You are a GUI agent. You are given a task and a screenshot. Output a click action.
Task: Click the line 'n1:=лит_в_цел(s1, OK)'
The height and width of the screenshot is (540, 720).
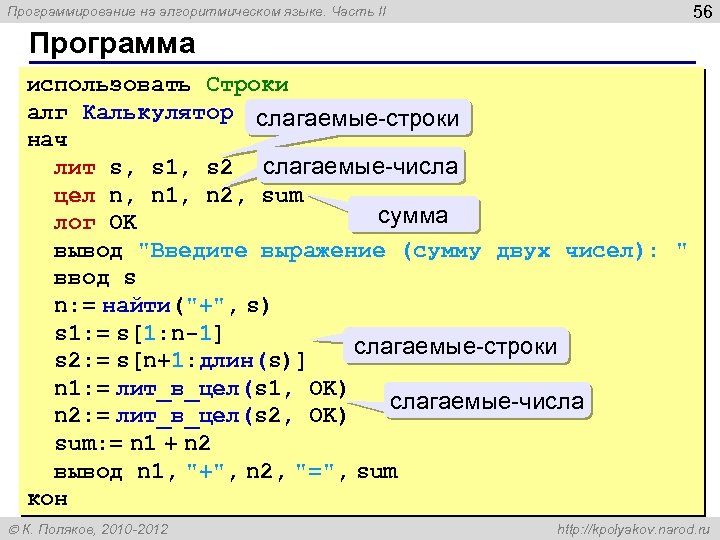coord(200,389)
